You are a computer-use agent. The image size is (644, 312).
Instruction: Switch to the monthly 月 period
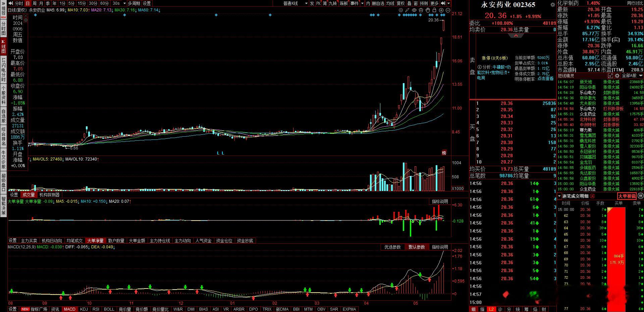pyautogui.click(x=41, y=3)
